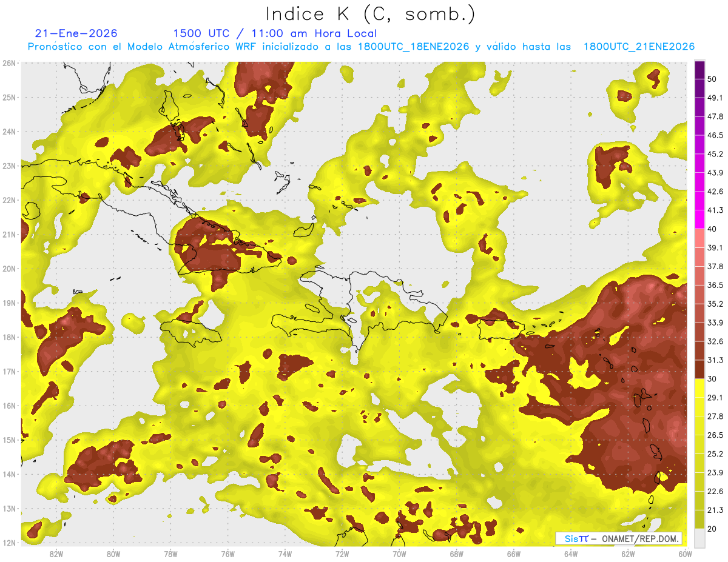Image resolution: width=728 pixels, height=562 pixels.
Task: Click the dark brown colorbar segment between 30 and 31.3
Action: click(x=699, y=369)
